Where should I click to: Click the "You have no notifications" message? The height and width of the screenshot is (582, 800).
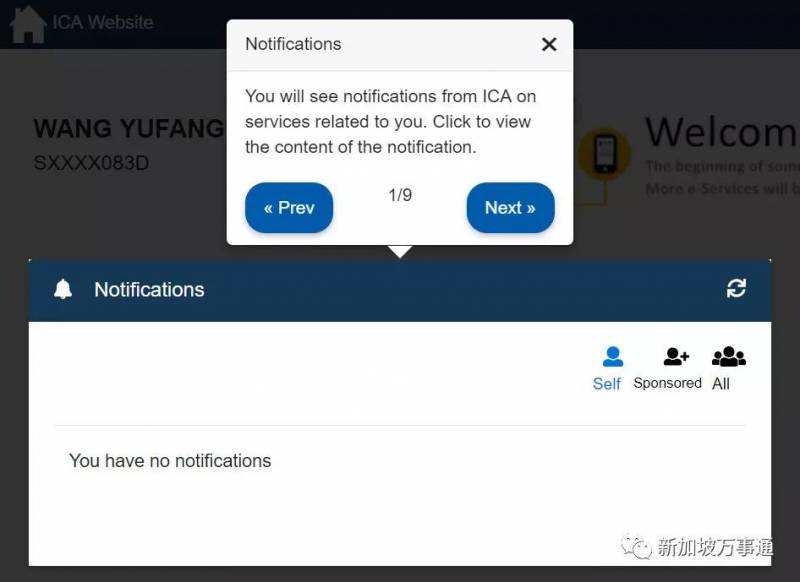(170, 461)
